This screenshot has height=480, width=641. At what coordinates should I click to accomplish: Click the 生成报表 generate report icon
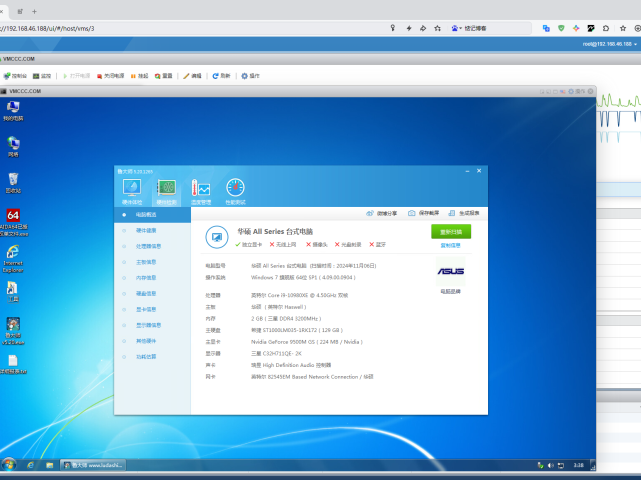tap(464, 213)
